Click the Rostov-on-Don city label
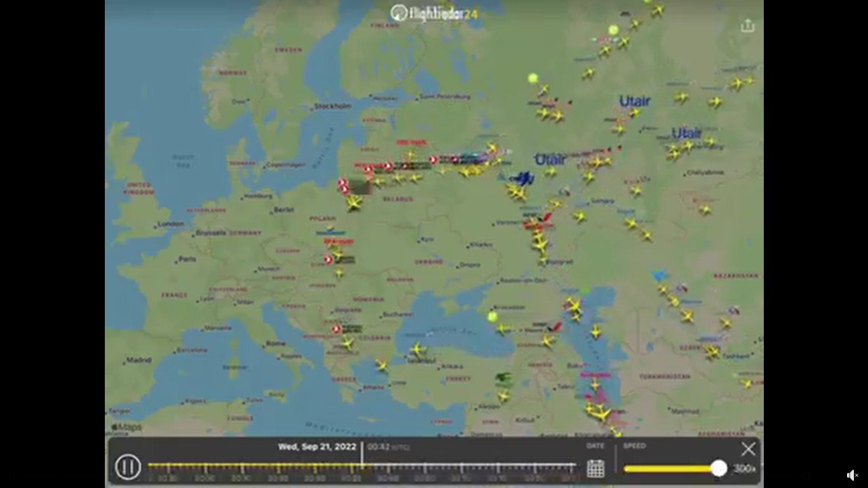Screen dimensions: 868x488 tap(524, 280)
